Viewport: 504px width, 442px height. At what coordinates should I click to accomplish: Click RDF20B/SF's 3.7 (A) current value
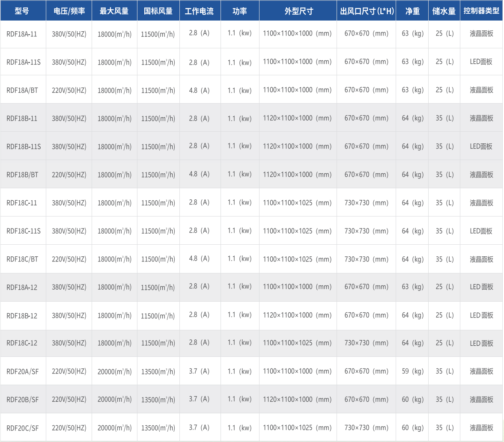click(x=199, y=399)
